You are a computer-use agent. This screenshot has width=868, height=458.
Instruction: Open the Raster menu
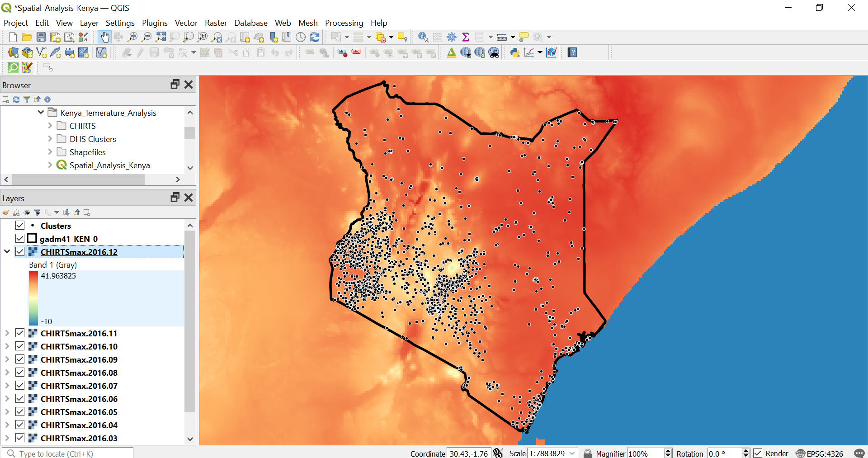(x=216, y=23)
